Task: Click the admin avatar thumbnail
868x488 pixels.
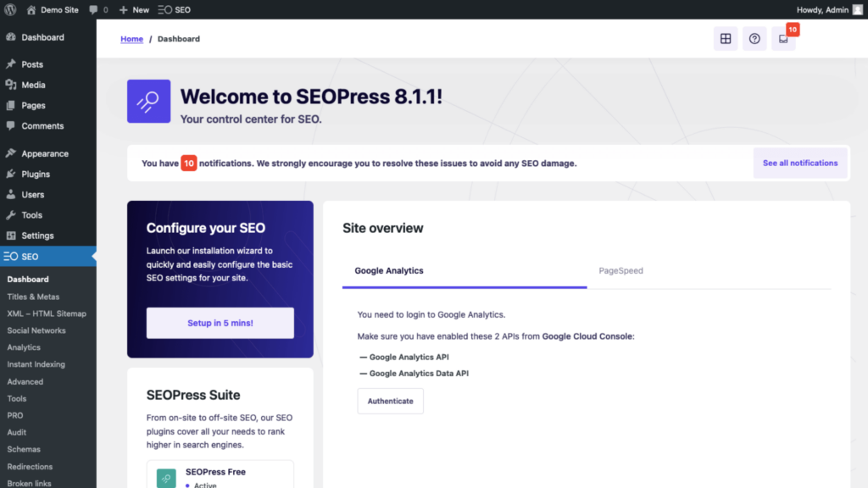Action: click(858, 10)
